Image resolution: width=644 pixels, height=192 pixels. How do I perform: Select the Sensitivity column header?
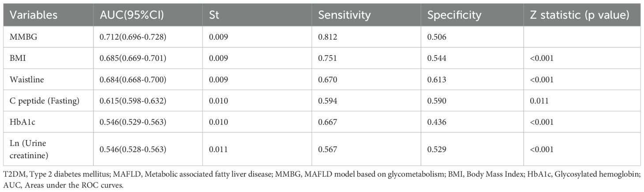click(344, 15)
